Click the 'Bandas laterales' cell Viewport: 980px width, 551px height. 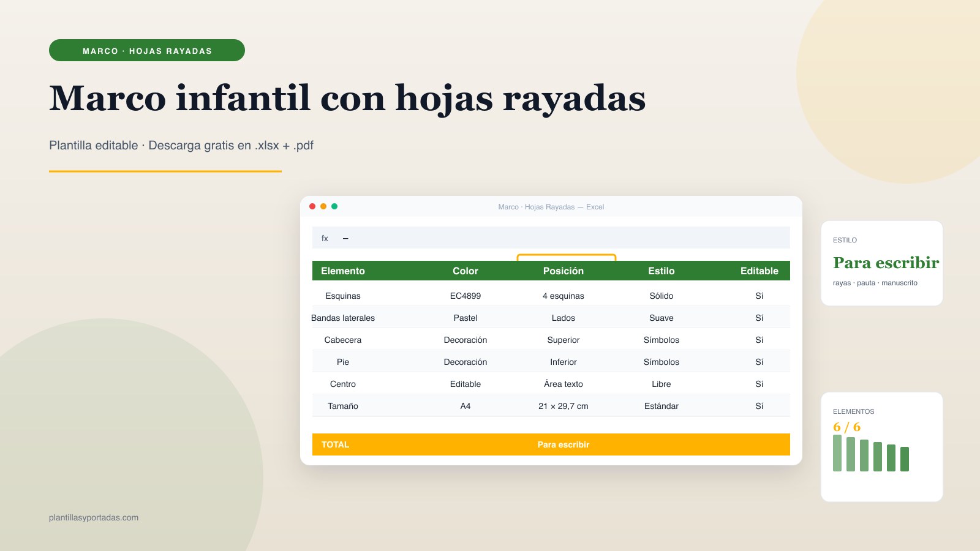[343, 318]
